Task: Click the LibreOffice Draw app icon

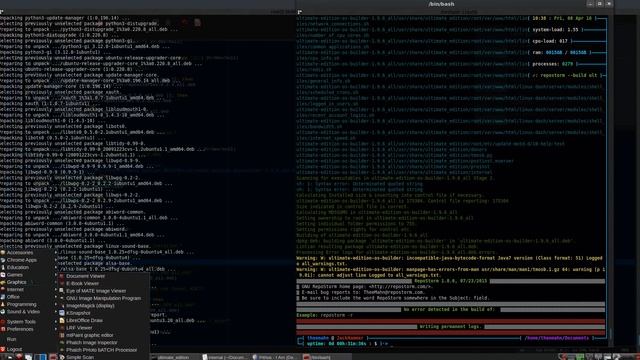Action: click(62, 320)
